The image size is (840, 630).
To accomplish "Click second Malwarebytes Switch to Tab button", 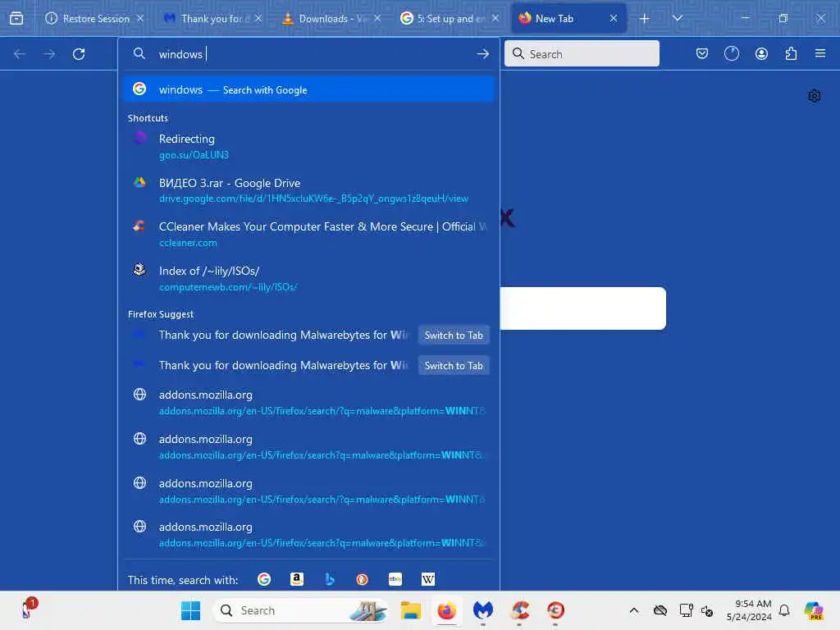I will point(453,365).
